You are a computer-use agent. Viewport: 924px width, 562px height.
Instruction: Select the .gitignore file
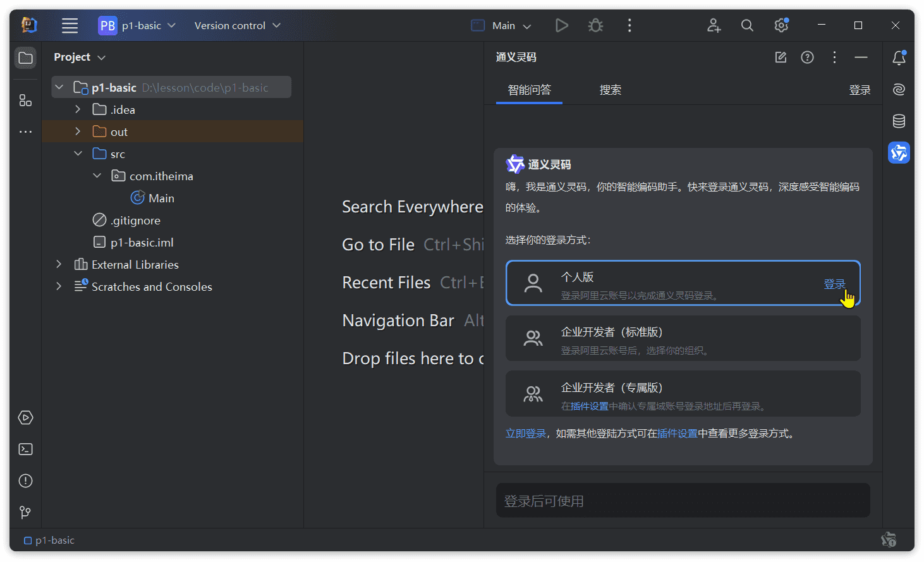tap(126, 220)
